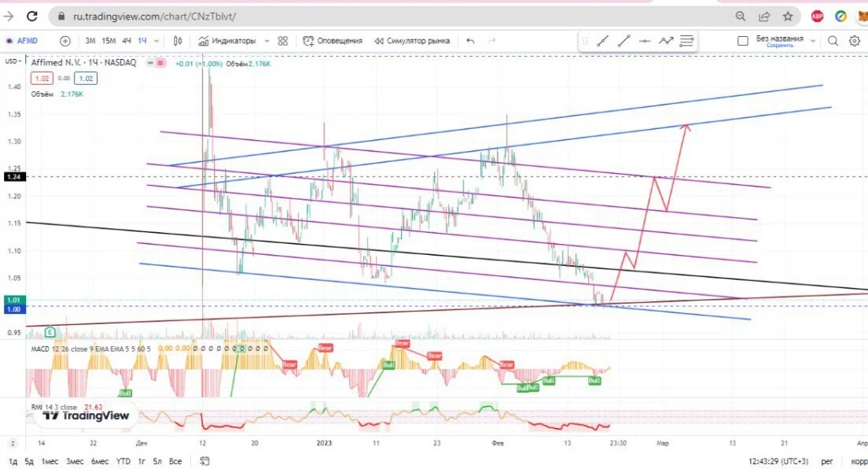Select the trend line drawing tool
Viewport: 868px width, 469px height.
point(624,40)
